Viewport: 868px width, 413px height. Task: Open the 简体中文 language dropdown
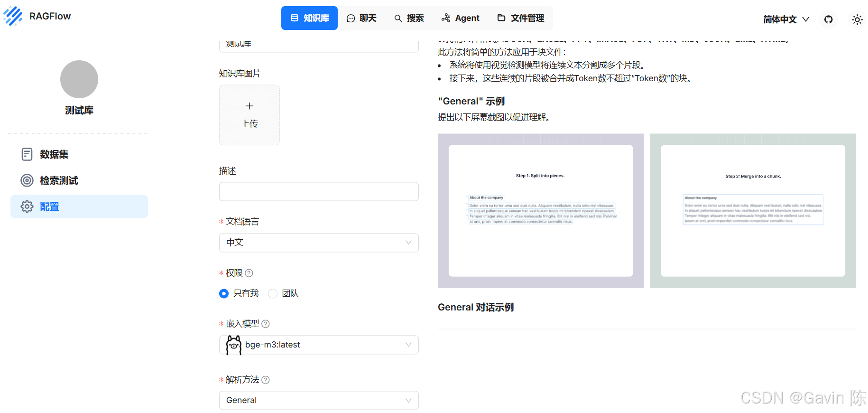tap(786, 19)
